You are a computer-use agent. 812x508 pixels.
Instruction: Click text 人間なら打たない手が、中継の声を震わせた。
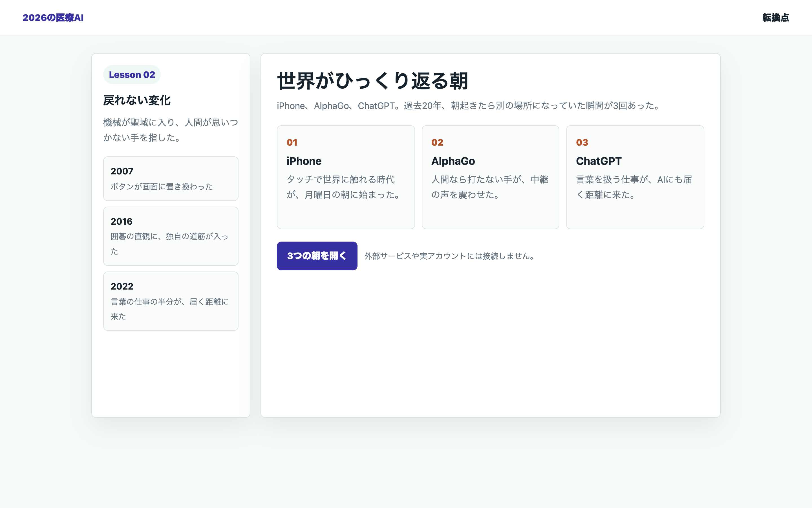[490, 187]
